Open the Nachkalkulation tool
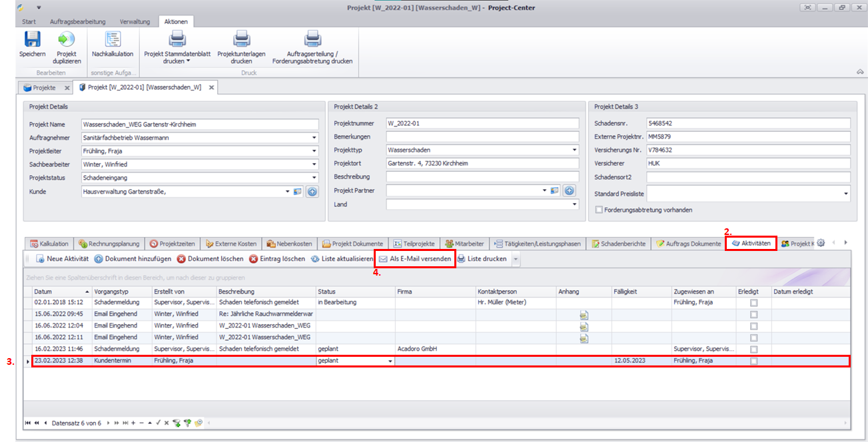 point(113,40)
